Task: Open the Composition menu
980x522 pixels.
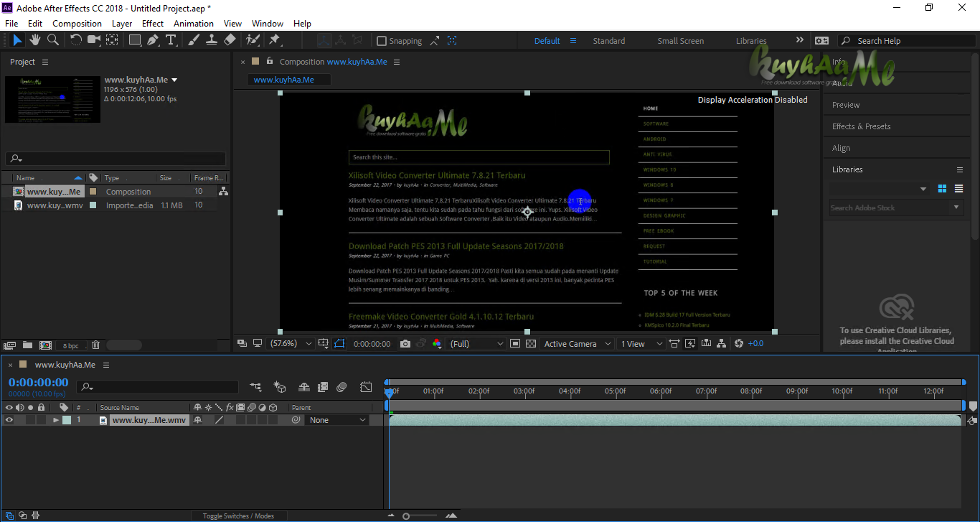Action: (77, 23)
